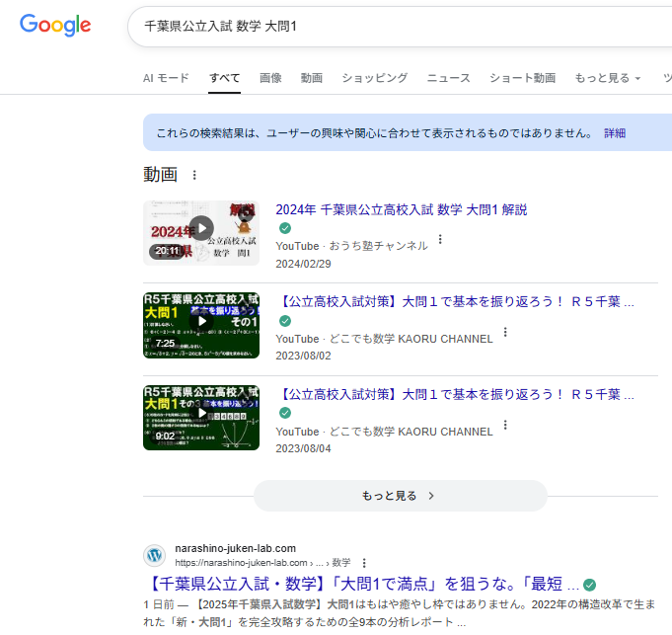Expand more videos with もっと見る button
This screenshot has width=672, height=635.
[400, 496]
